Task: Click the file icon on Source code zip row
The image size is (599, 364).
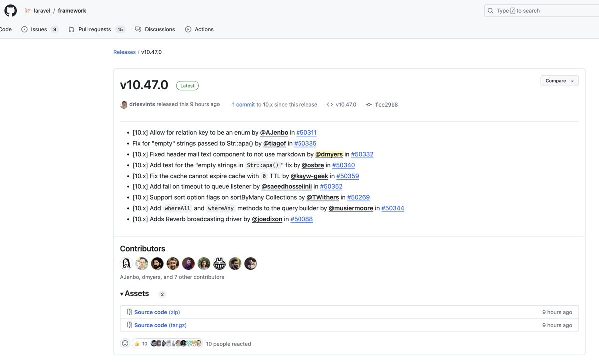Action: [129, 311]
